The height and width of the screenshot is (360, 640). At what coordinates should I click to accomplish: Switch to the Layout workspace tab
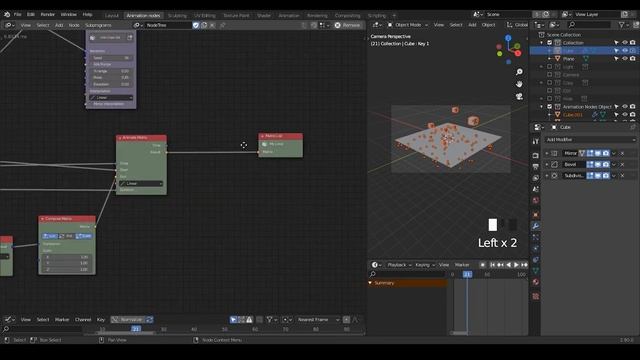point(111,16)
